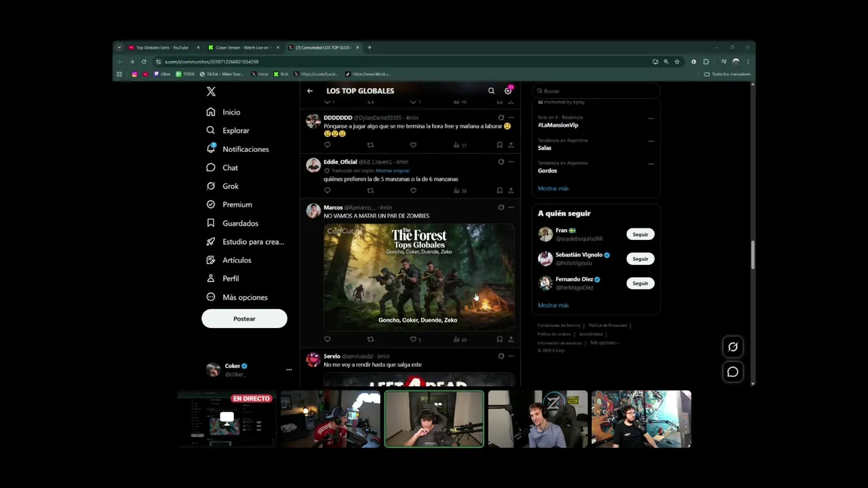The width and height of the screenshot is (868, 488).
Task: Click Mostrar original on Eddie_Oficial's post
Action: tap(393, 171)
